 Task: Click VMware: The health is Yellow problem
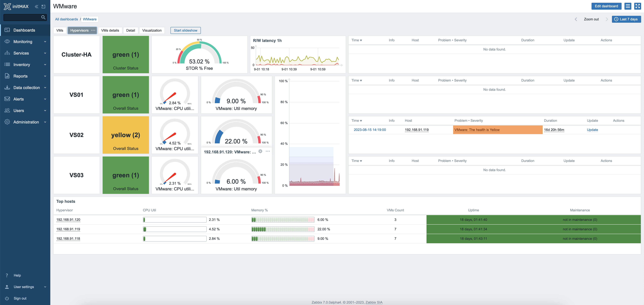(477, 130)
